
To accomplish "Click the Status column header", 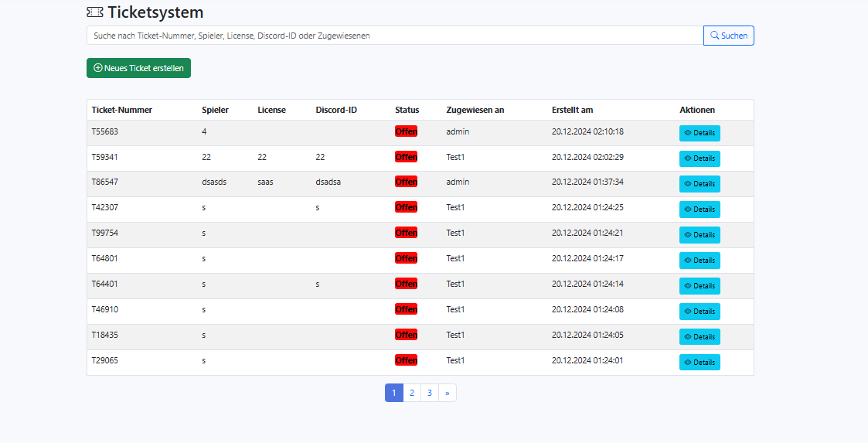I will pyautogui.click(x=407, y=110).
